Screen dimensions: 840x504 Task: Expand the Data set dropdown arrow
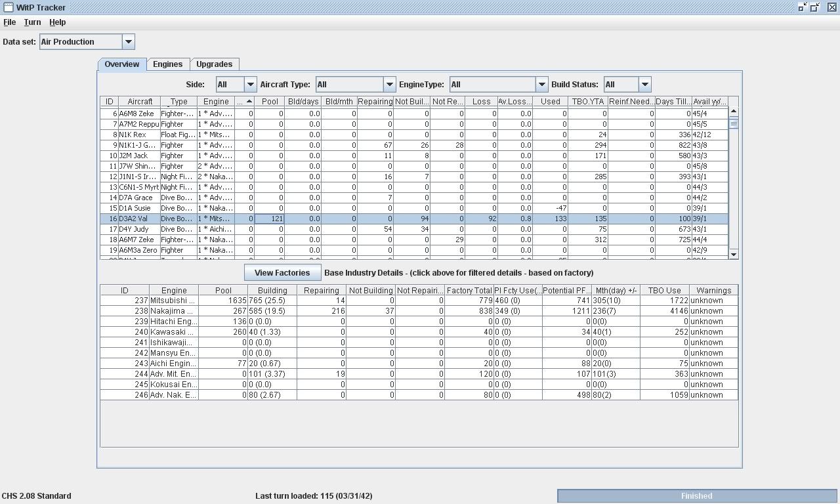pos(129,42)
